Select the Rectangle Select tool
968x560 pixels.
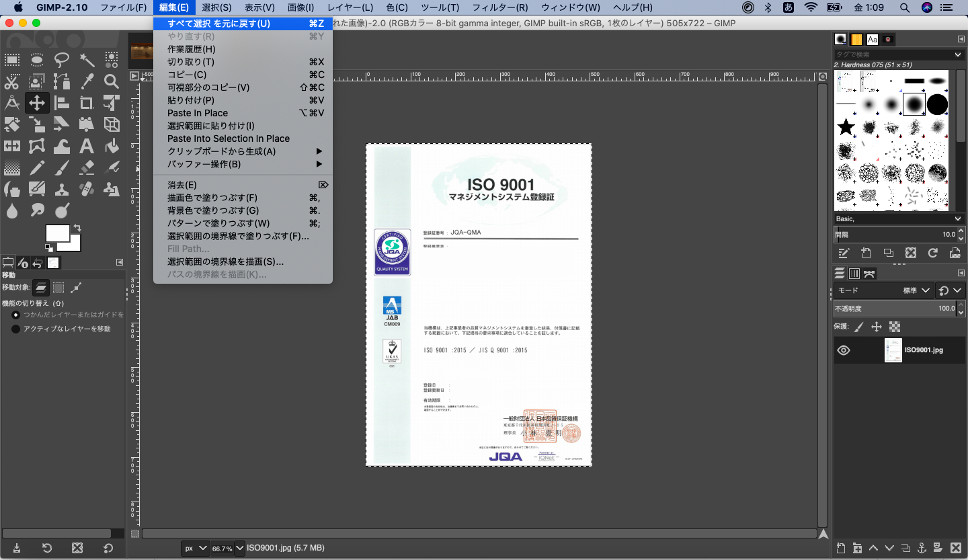tap(12, 61)
